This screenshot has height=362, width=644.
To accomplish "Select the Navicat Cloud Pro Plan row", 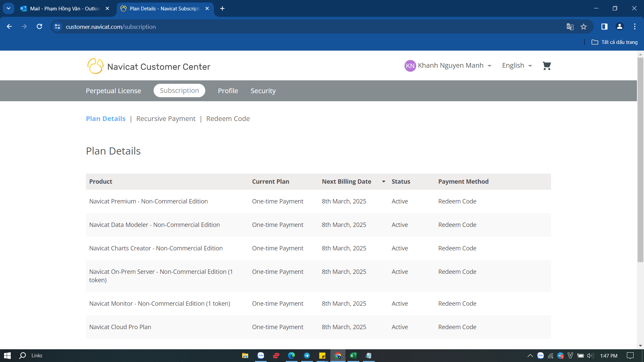I will 318,327.
